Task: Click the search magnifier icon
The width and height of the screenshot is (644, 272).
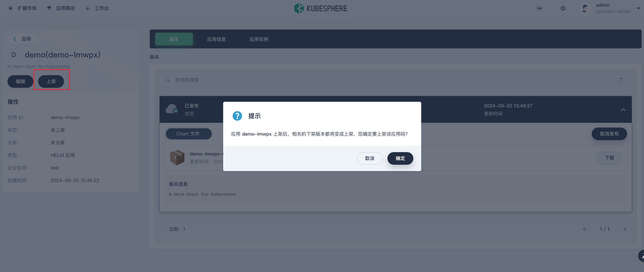Action: pyautogui.click(x=167, y=80)
